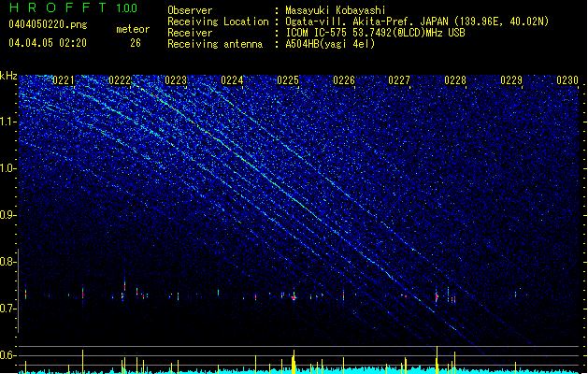Image resolution: width=588 pixels, height=374 pixels.
Task: Click the timestamp 04.04.05 02:20
Action: tap(48, 43)
